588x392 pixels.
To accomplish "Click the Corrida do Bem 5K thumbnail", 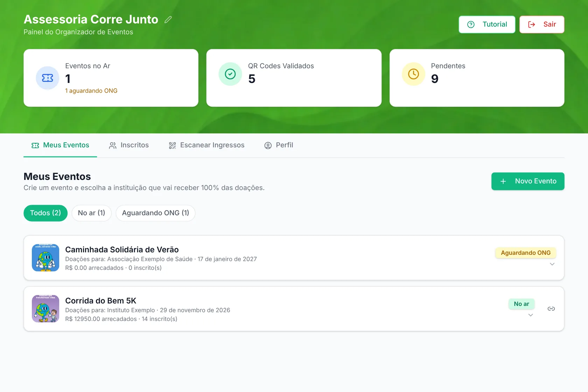I will tap(45, 309).
